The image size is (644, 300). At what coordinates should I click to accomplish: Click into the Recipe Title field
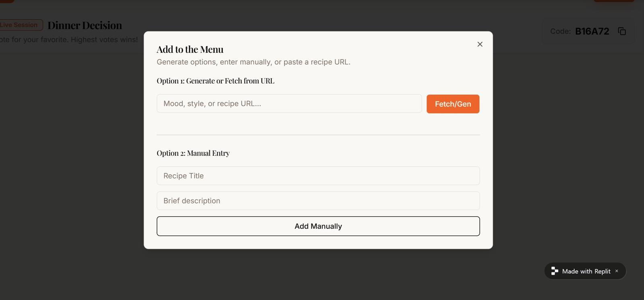coord(318,176)
